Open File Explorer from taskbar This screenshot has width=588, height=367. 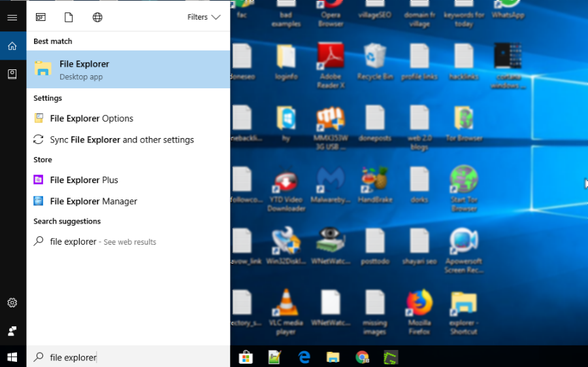pos(333,357)
